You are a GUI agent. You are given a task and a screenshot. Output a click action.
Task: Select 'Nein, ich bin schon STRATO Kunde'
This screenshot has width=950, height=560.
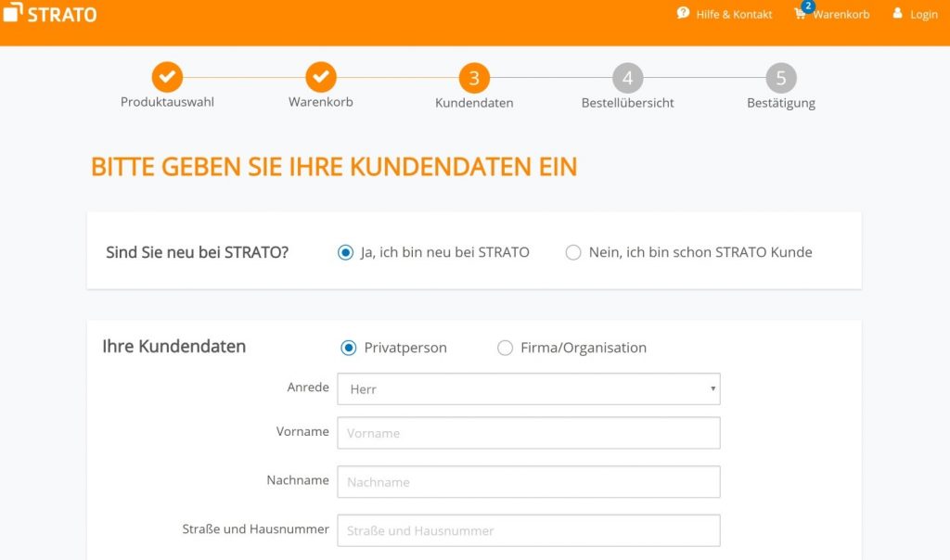pos(573,252)
